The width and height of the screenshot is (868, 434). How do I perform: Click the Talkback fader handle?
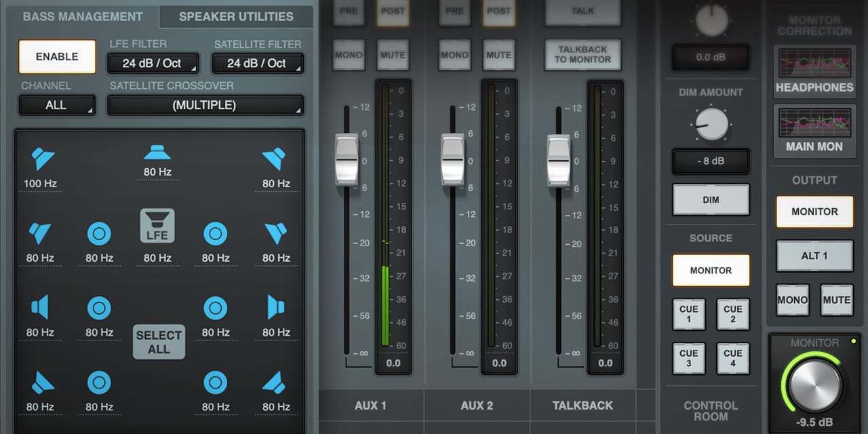pos(559,160)
